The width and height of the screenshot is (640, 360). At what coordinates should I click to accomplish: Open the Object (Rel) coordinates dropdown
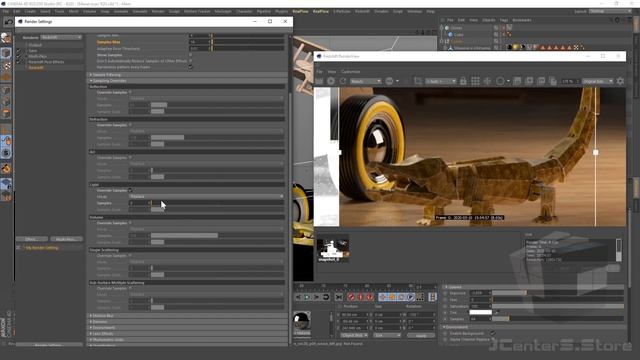coord(354,336)
